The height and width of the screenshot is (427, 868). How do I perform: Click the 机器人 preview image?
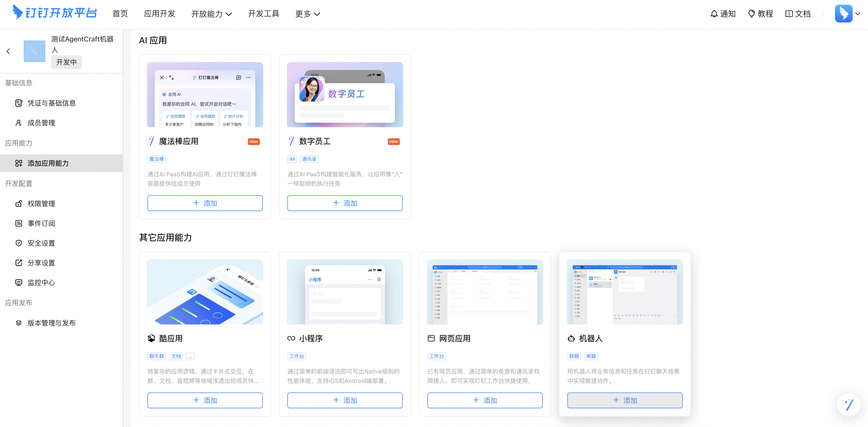pos(625,292)
